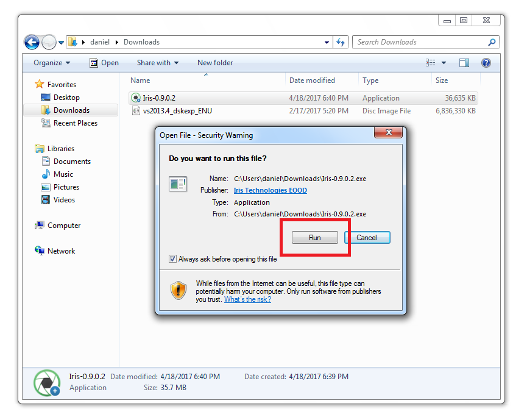Sort by the Type column header
The image size is (527, 420).
[370, 80]
